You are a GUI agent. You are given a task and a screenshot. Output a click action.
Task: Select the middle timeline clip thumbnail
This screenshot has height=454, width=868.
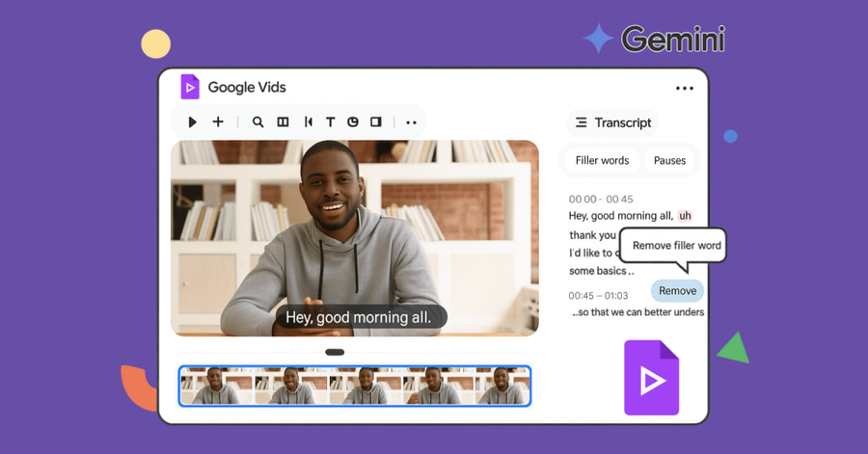pyautogui.click(x=366, y=386)
